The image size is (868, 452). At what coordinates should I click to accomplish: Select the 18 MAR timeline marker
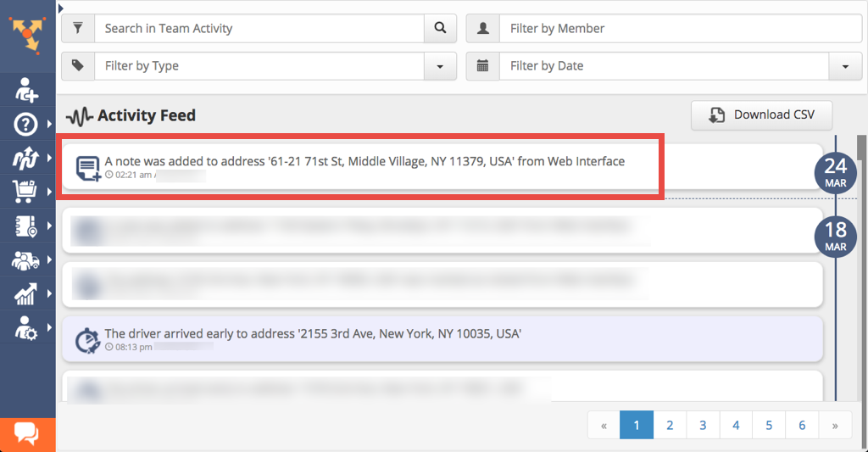(835, 237)
